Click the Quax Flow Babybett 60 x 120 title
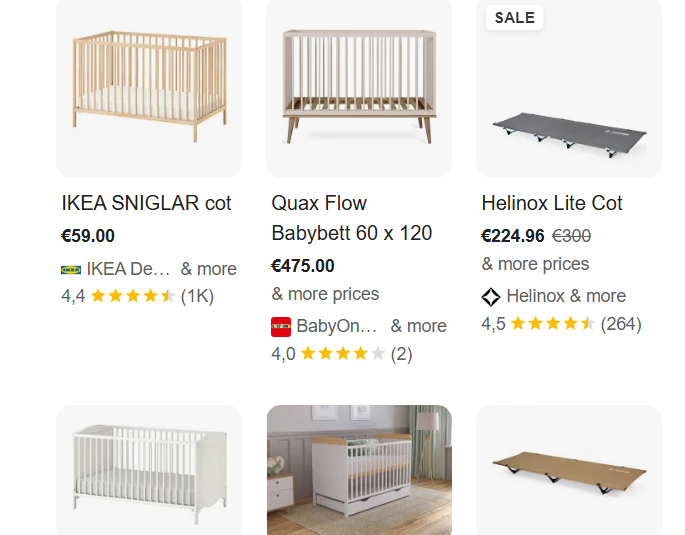 pyautogui.click(x=351, y=218)
